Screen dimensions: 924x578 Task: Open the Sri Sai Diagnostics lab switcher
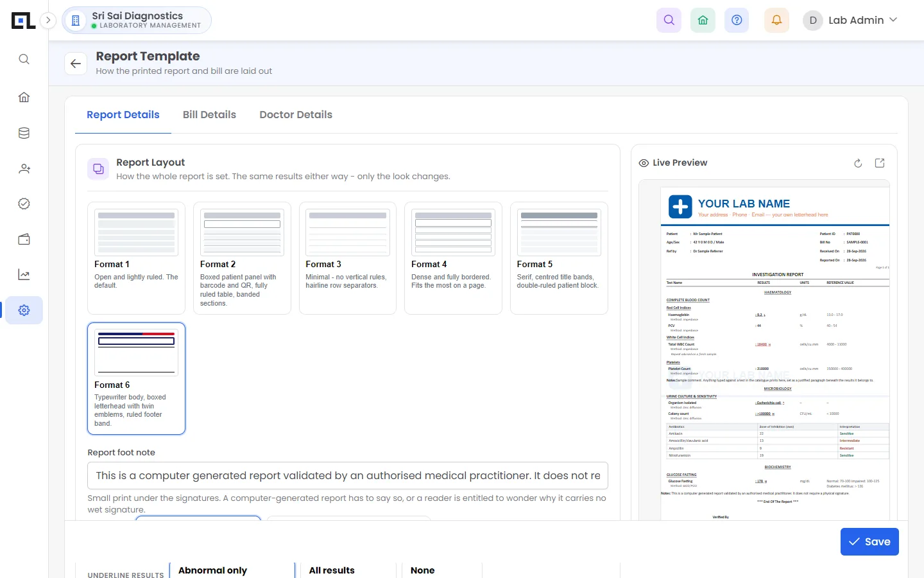point(137,20)
